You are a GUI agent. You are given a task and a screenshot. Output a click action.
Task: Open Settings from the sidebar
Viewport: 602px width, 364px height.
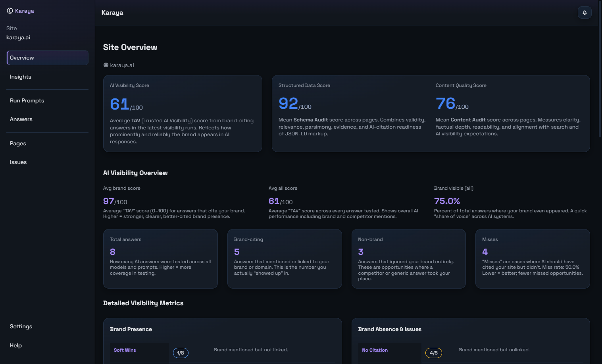click(x=21, y=327)
